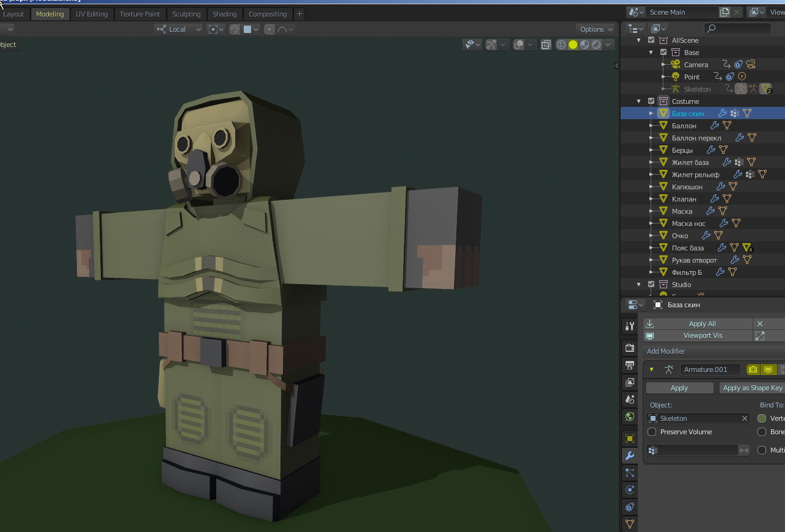The height and width of the screenshot is (532, 785).
Task: Click the constraint icon on Point row
Action: point(730,77)
